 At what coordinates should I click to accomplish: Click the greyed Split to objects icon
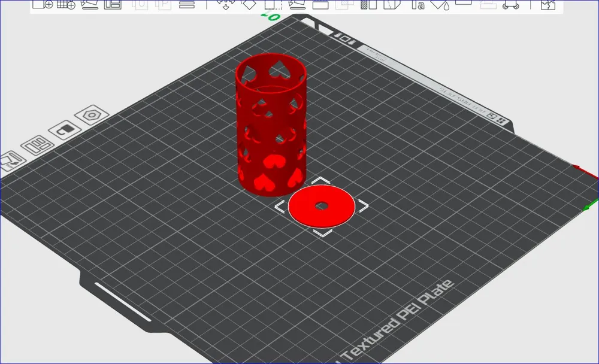[140, 5]
